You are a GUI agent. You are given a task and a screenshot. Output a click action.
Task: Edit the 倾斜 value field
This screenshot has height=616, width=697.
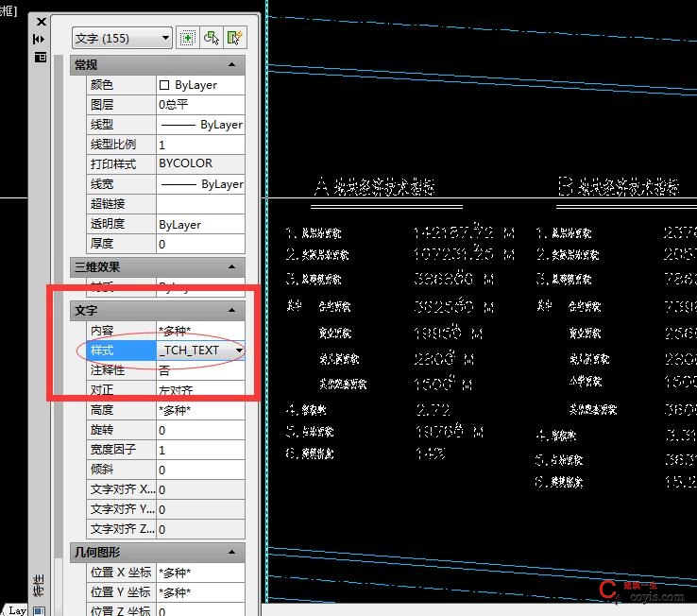pos(200,470)
